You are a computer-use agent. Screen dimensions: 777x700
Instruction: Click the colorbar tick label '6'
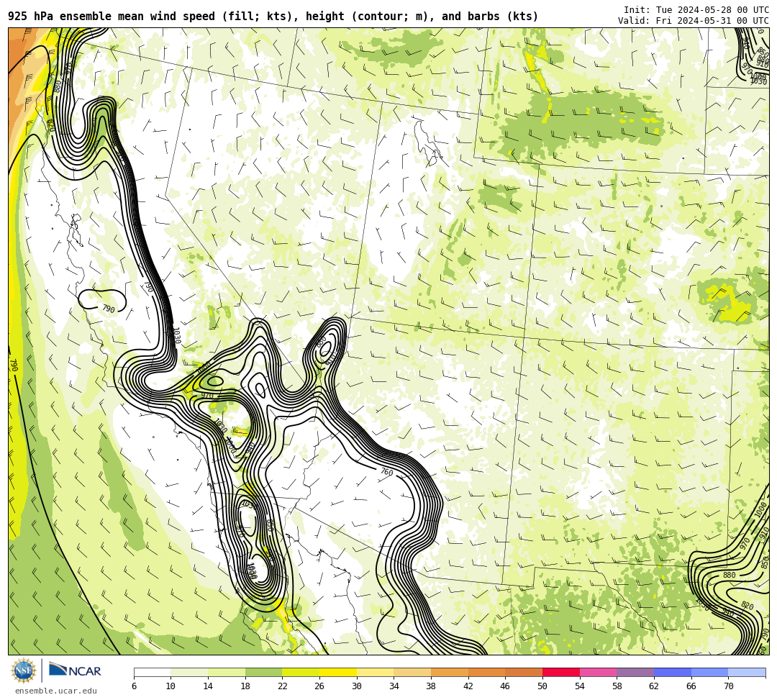point(135,686)
